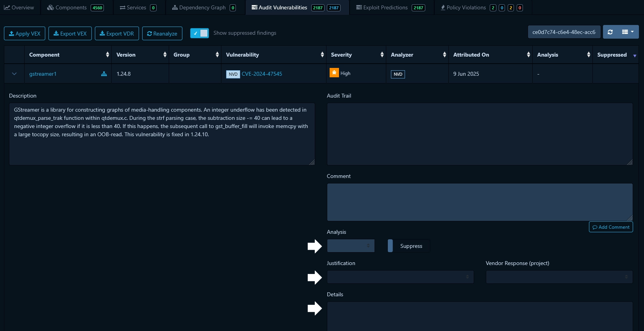Open the column list view dropdown
The width and height of the screenshot is (644, 331).
628,32
